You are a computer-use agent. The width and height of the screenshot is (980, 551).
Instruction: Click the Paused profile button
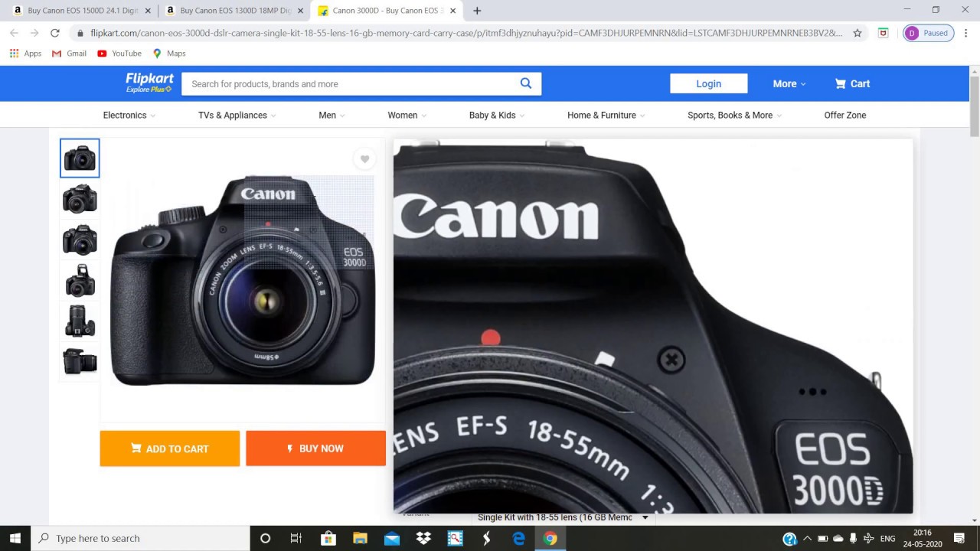coord(929,33)
